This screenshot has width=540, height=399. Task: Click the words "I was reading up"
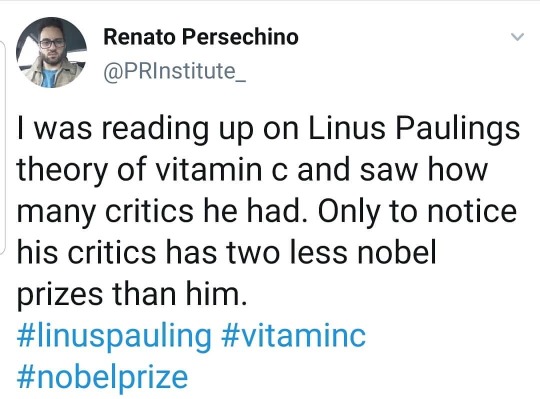(135, 129)
